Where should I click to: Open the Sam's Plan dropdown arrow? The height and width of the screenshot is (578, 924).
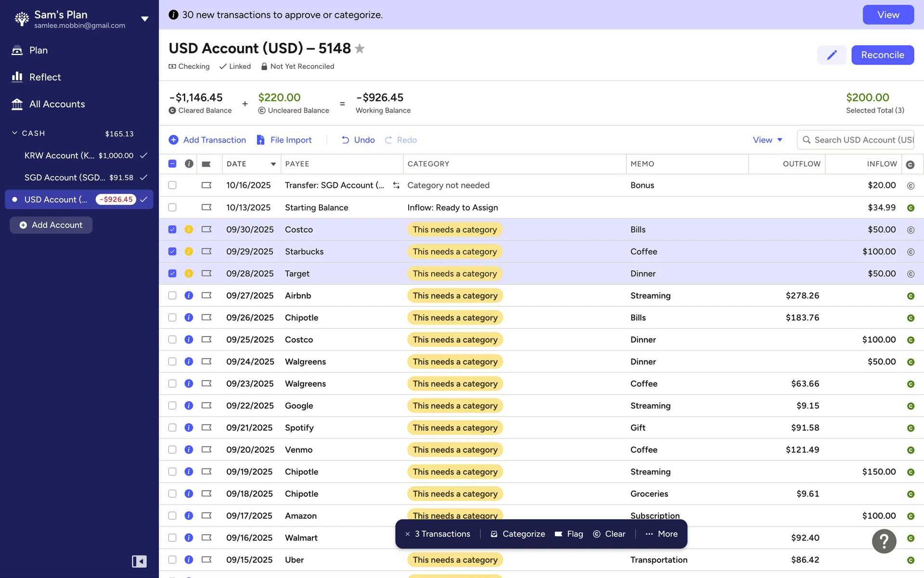[x=144, y=19]
